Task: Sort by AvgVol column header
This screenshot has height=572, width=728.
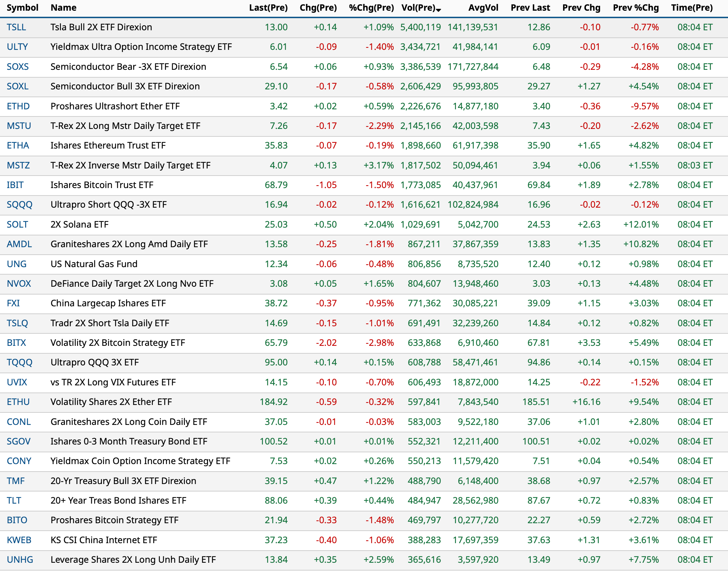Action: point(483,8)
